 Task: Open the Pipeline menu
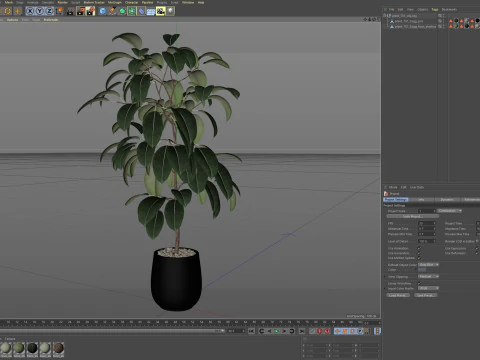(x=147, y=2)
